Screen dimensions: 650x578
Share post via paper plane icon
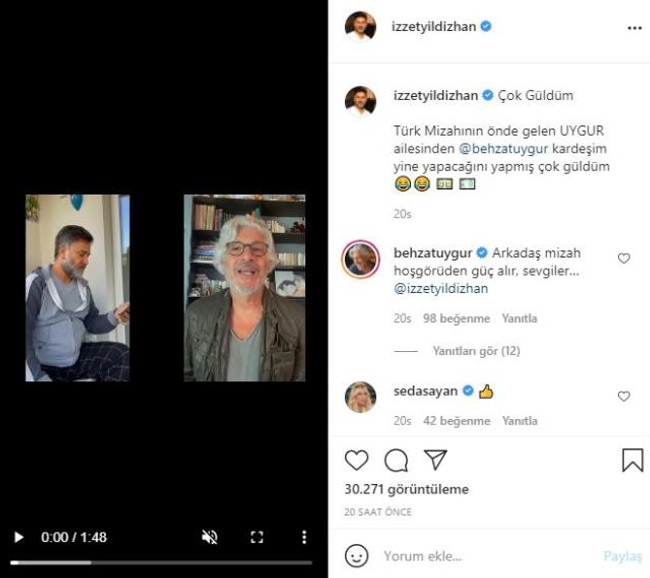(435, 460)
